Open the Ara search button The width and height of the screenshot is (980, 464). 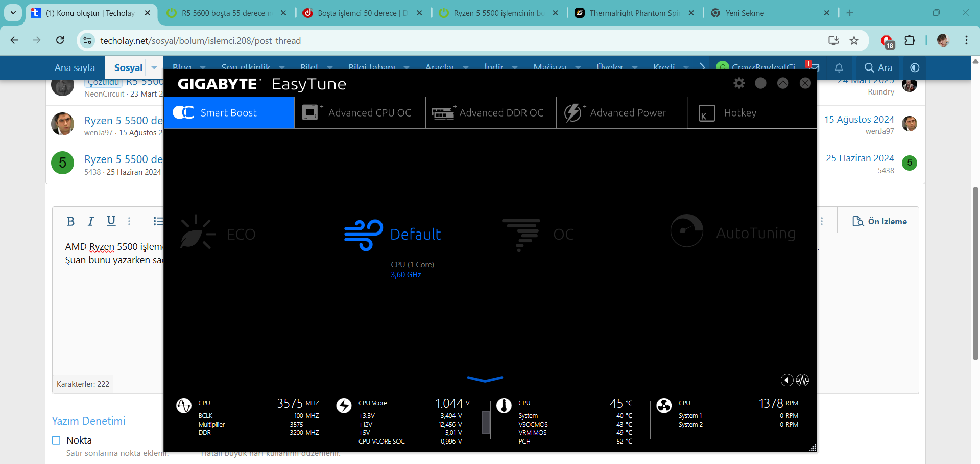[x=878, y=67]
